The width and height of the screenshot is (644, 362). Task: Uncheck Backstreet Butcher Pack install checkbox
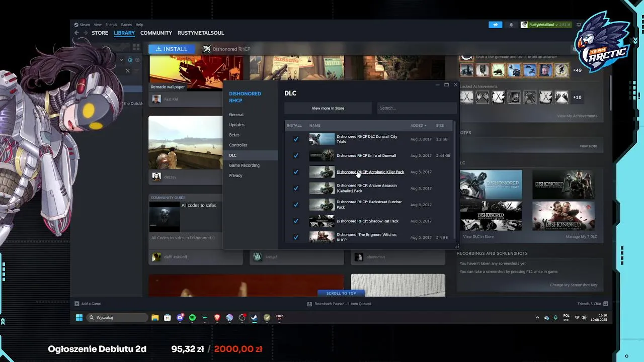[x=296, y=205]
